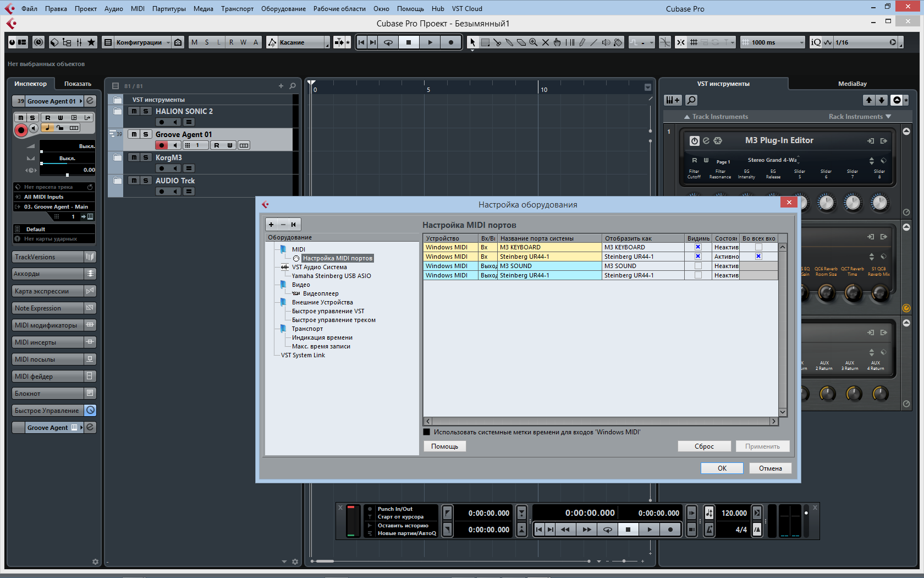924x578 pixels.
Task: Open Помощь help in the dialog
Action: tap(444, 446)
